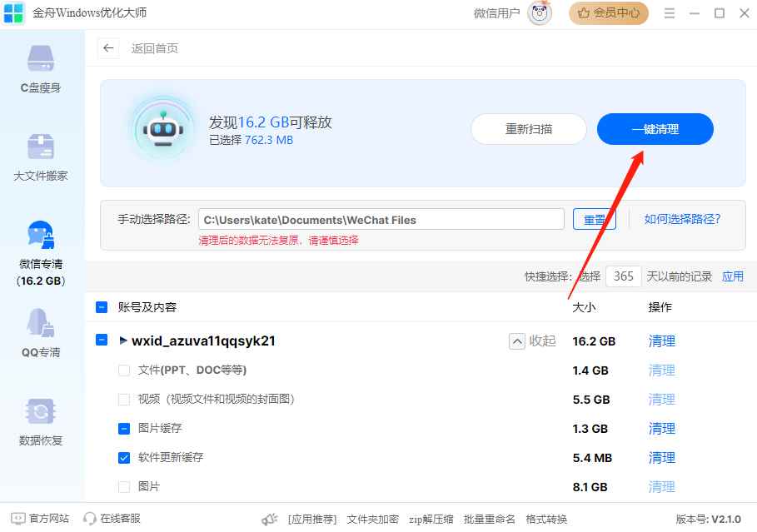Open the zip解压缩 recommended app
The height and width of the screenshot is (532, 757).
[x=431, y=520]
